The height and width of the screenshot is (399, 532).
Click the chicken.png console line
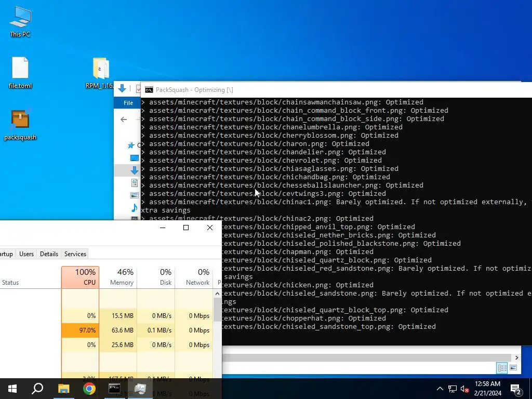point(298,285)
